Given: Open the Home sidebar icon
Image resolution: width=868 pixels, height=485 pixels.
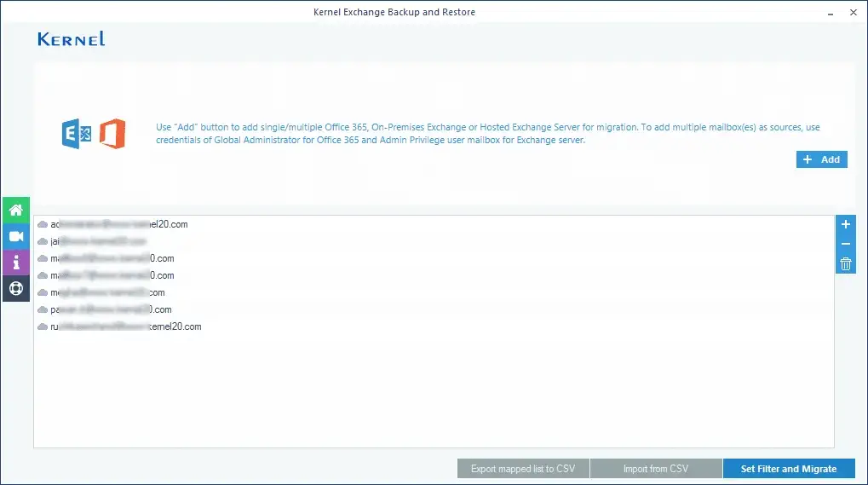Looking at the screenshot, I should 16,211.
